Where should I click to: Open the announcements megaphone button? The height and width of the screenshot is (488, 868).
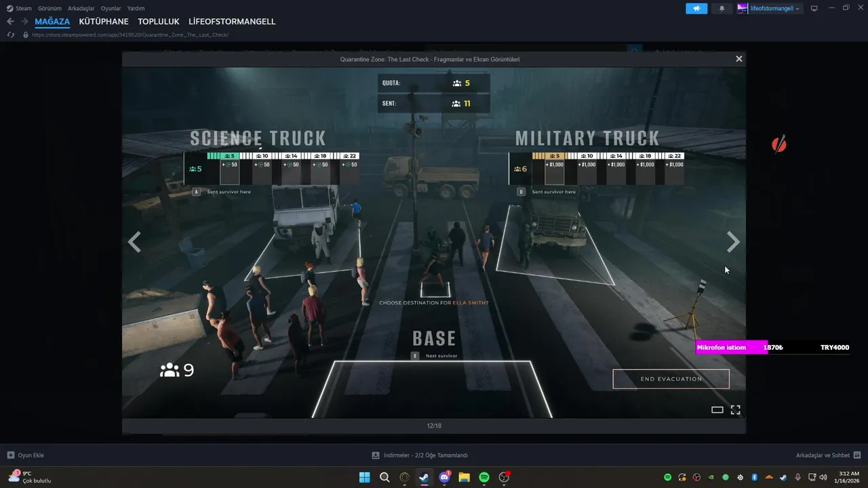[696, 8]
